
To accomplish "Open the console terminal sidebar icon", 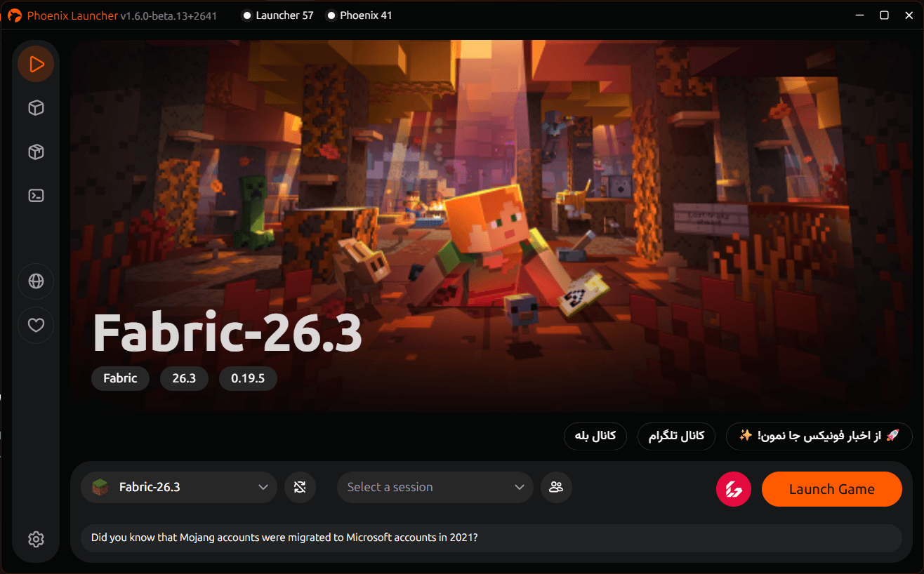I will click(x=37, y=196).
